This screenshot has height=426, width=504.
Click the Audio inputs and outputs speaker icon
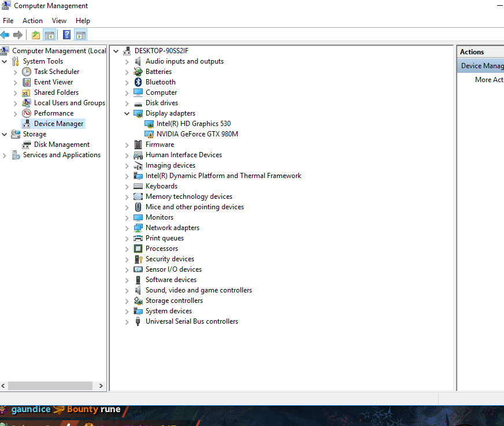point(138,61)
